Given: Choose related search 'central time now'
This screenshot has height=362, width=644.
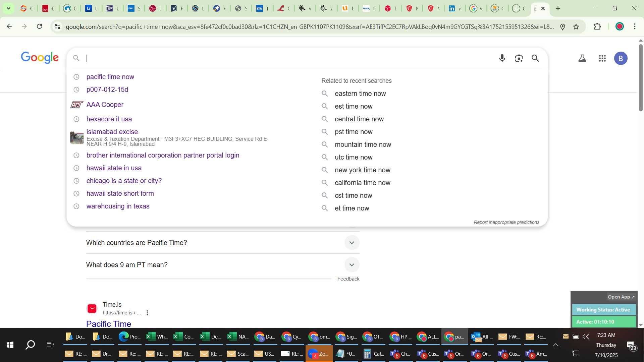Looking at the screenshot, I should click(x=359, y=119).
